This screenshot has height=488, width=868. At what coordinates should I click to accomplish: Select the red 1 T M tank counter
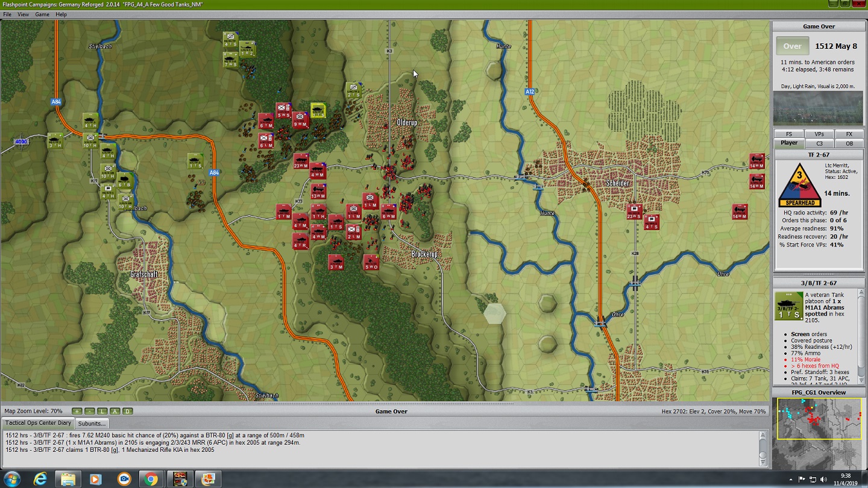pos(284,212)
